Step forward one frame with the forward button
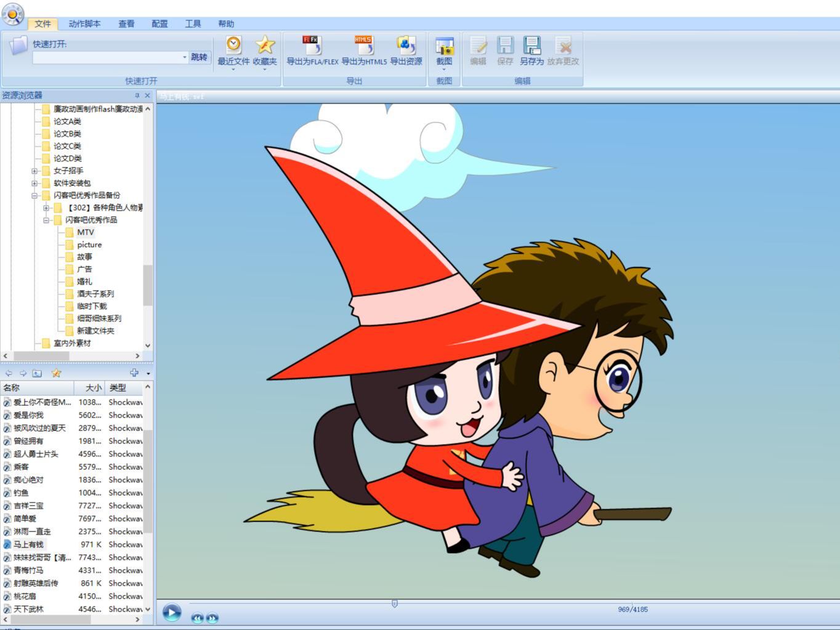This screenshot has height=630, width=840. click(x=212, y=618)
